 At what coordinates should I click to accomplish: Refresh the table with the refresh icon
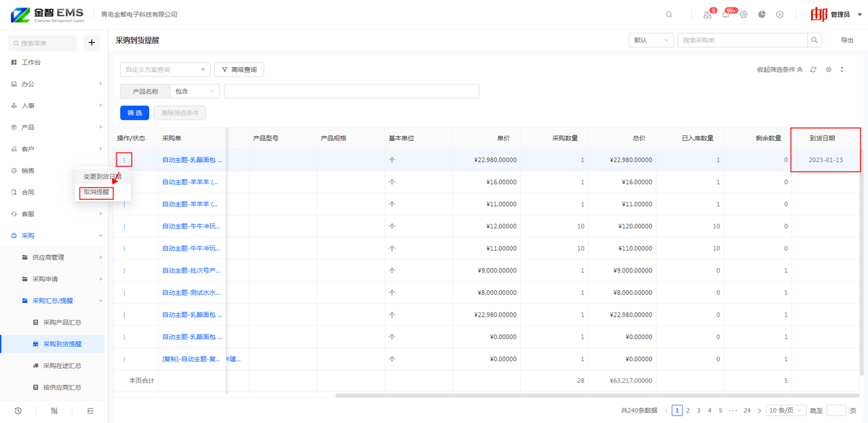pyautogui.click(x=813, y=69)
